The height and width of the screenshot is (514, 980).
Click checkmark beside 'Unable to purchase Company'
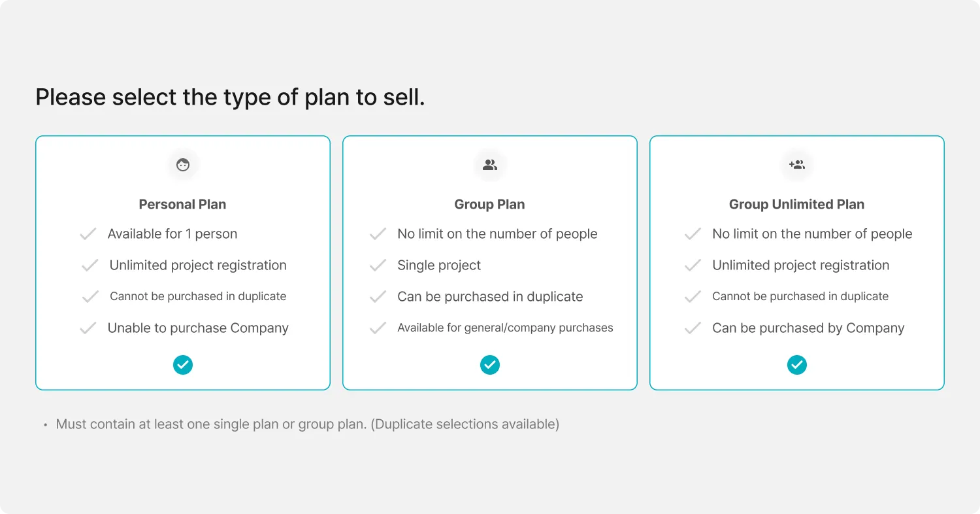(x=88, y=328)
